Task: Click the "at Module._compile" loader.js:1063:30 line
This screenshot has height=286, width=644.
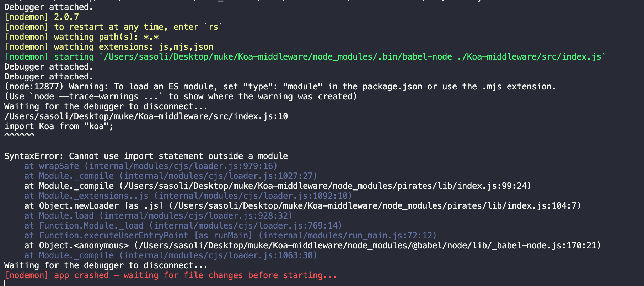Action: click(171, 255)
